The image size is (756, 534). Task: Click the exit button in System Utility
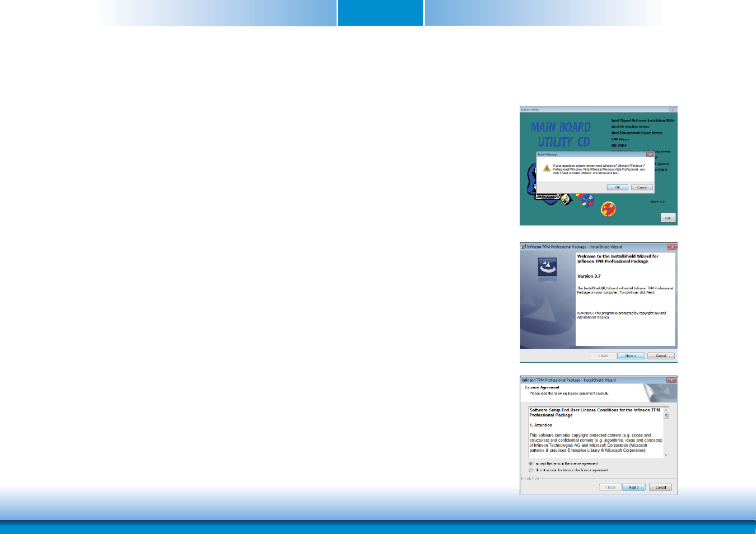click(x=668, y=218)
